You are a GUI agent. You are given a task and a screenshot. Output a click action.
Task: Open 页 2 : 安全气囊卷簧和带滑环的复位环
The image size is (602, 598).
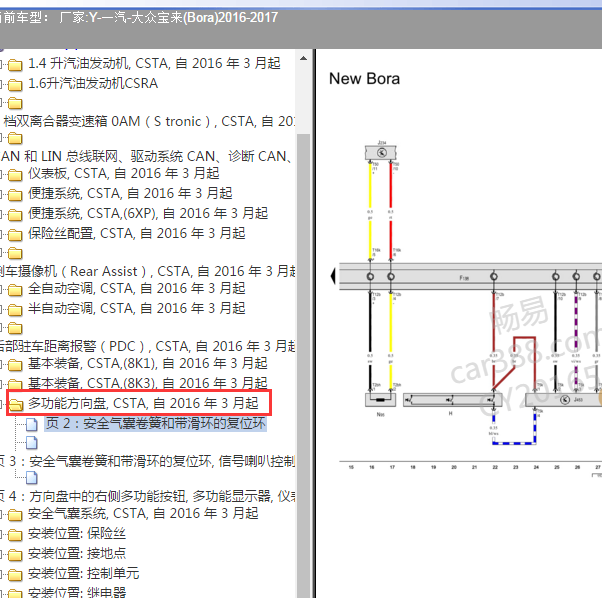click(x=155, y=423)
